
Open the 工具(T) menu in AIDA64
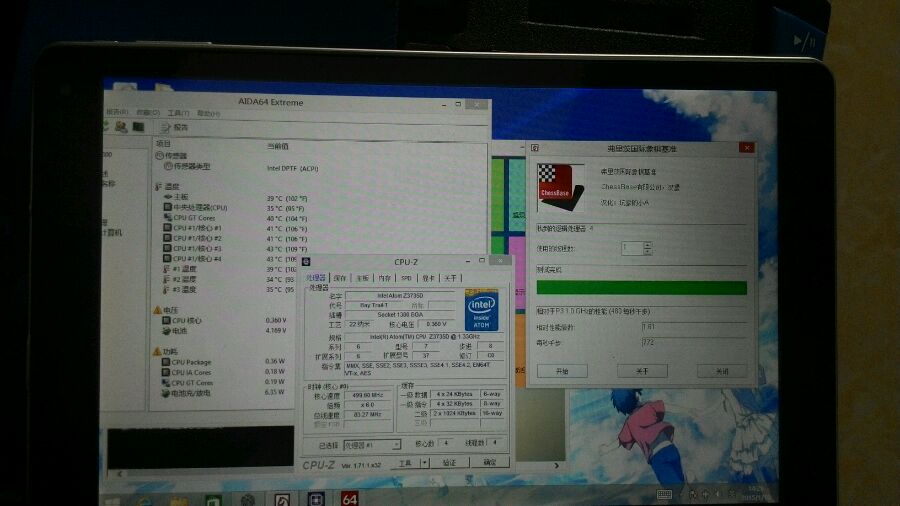pos(179,113)
